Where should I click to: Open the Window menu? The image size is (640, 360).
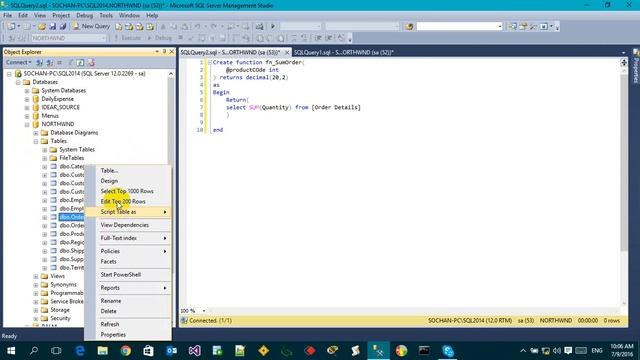[129, 15]
